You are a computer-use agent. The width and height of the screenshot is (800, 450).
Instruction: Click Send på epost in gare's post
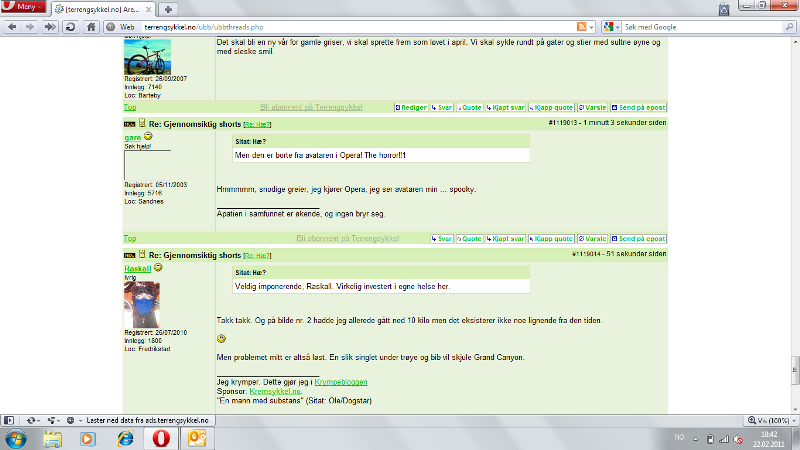(x=638, y=239)
